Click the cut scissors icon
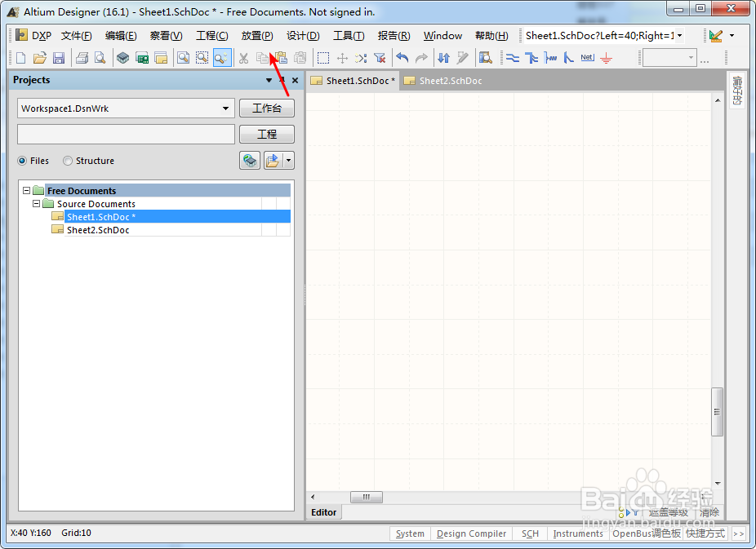Image resolution: width=756 pixels, height=549 pixels. click(243, 58)
